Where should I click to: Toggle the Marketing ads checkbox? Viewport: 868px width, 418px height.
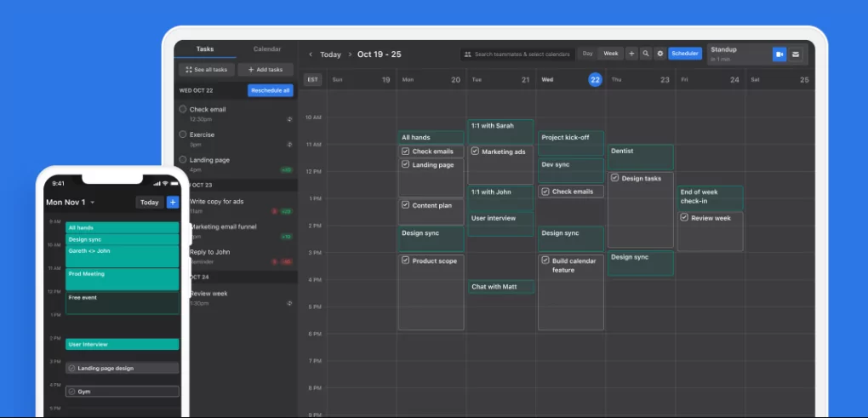point(475,152)
